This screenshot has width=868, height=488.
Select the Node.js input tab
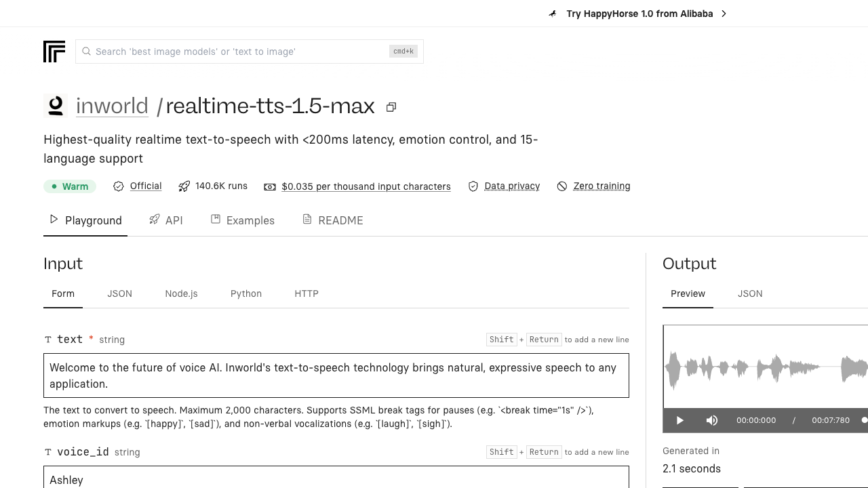click(x=181, y=293)
